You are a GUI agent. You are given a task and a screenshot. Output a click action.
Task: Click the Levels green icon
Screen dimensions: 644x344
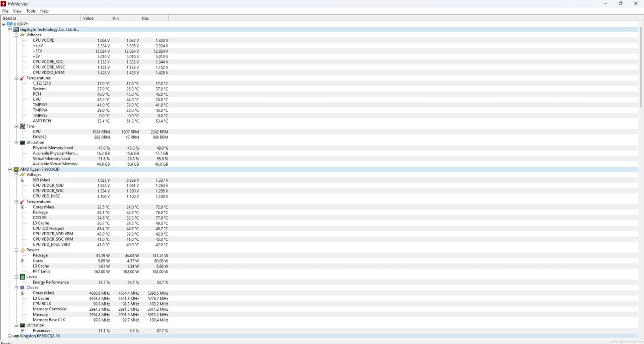tap(22, 277)
